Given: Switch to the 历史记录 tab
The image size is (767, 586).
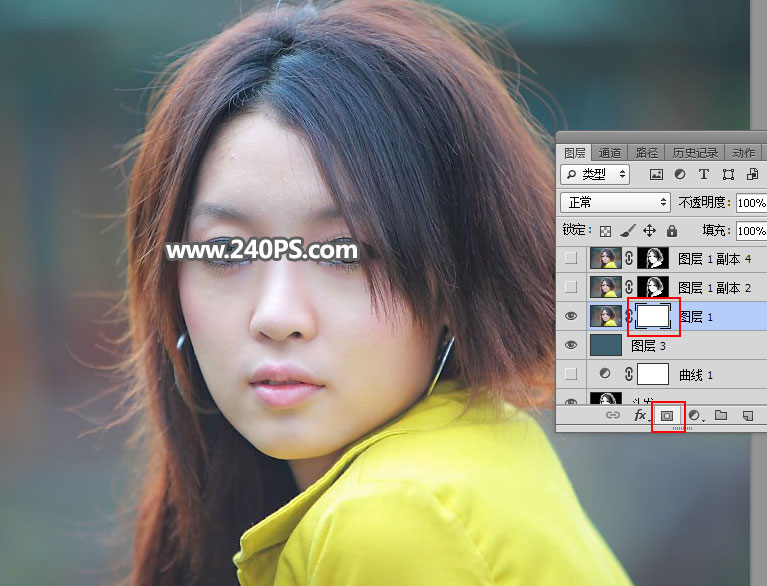Looking at the screenshot, I should coord(694,153).
